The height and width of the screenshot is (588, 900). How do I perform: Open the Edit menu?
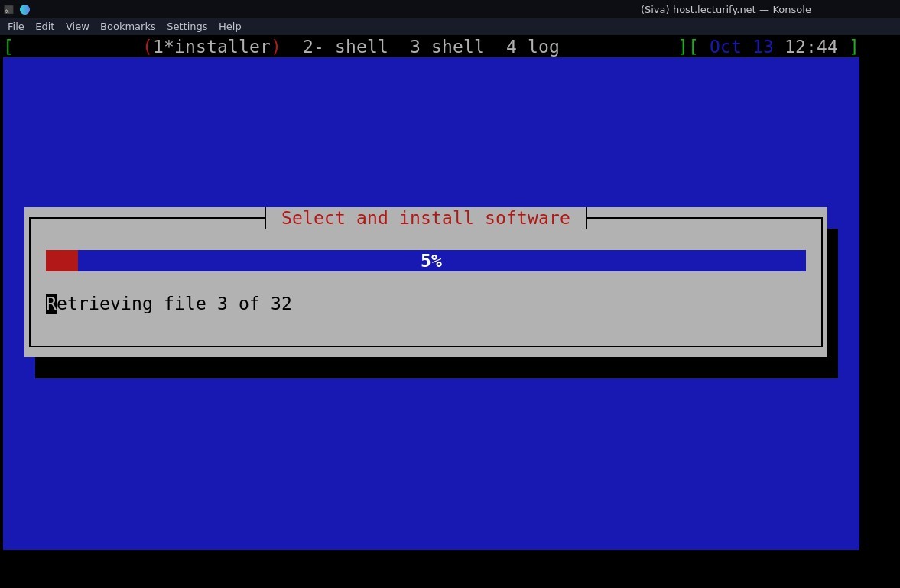pyautogui.click(x=45, y=27)
